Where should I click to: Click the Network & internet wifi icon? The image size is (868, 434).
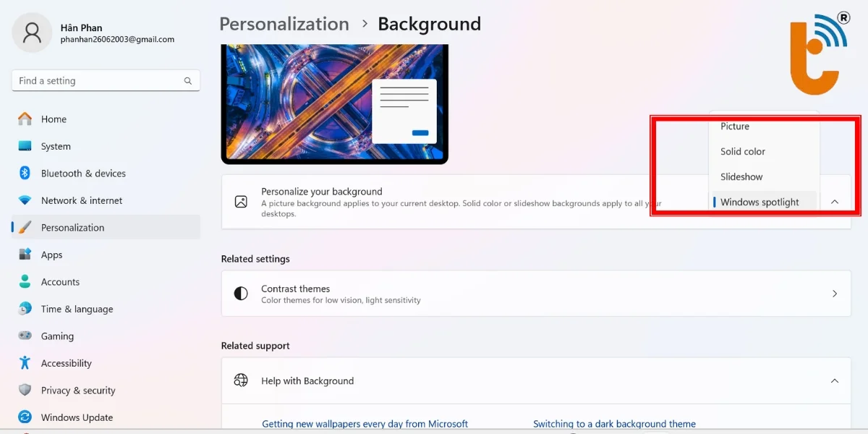click(x=25, y=200)
